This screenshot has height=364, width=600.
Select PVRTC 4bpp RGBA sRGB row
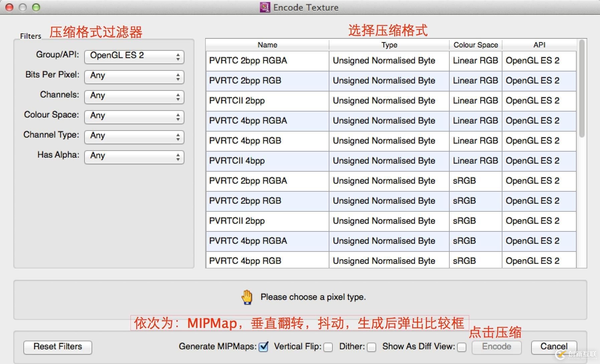tap(391, 241)
